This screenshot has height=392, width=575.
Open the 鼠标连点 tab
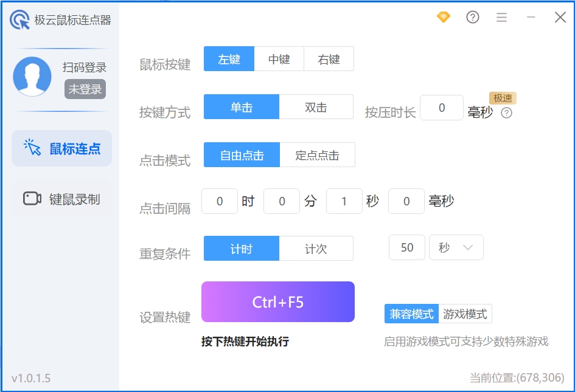[61, 148]
